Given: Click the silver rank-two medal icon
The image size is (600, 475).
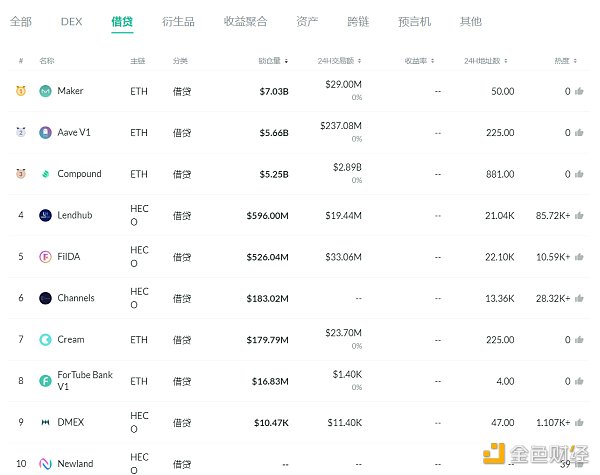Looking at the screenshot, I should click(21, 132).
